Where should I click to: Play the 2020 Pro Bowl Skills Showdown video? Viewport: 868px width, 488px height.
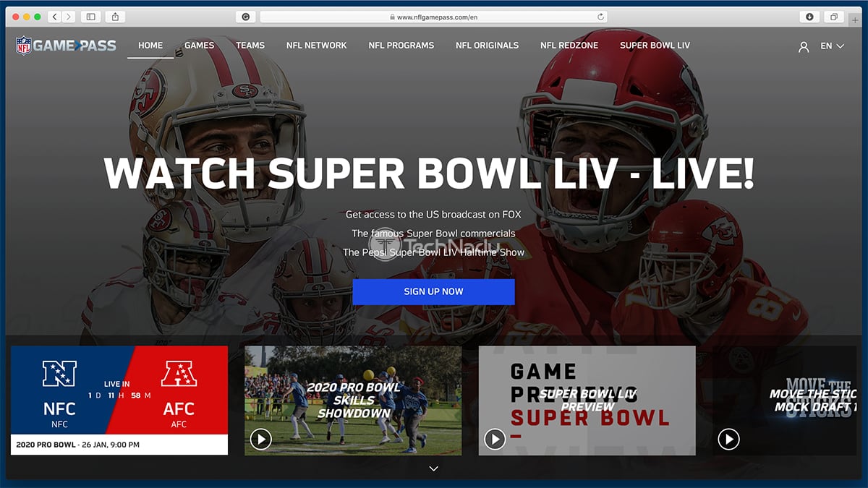click(x=260, y=439)
